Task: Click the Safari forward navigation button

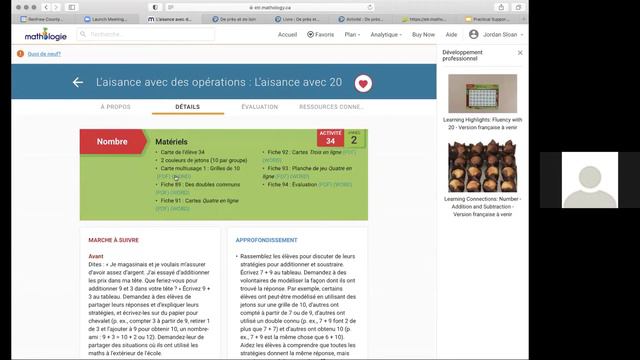Action: tap(56, 7)
